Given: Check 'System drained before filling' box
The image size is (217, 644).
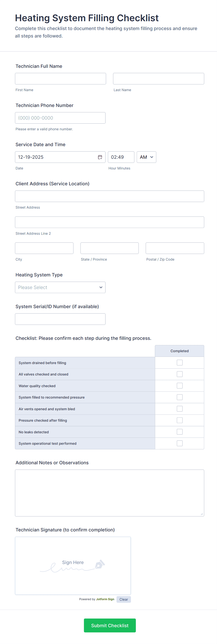Looking at the screenshot, I should pos(179,362).
